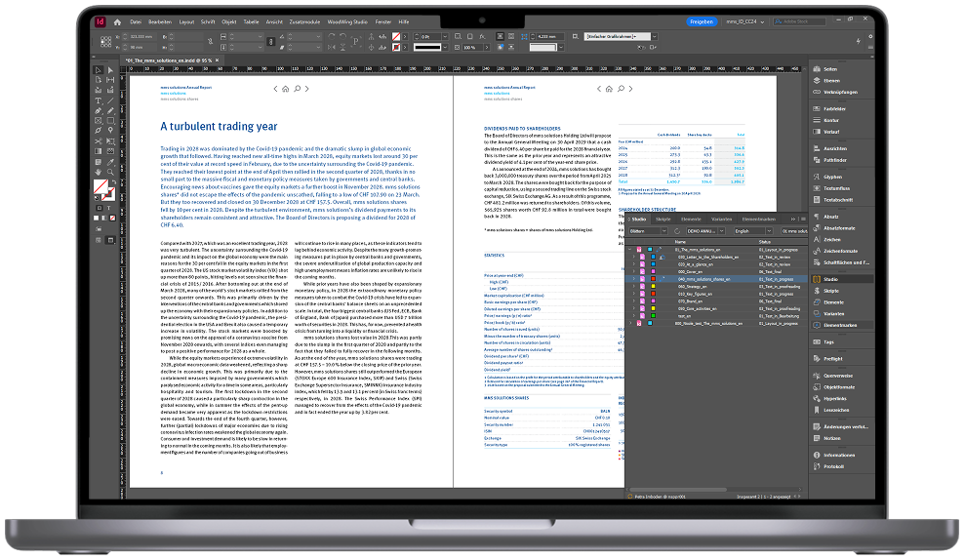This screenshot has width=964, height=560.
Task: Select the 070_Brand_en row
Action: pos(718,301)
